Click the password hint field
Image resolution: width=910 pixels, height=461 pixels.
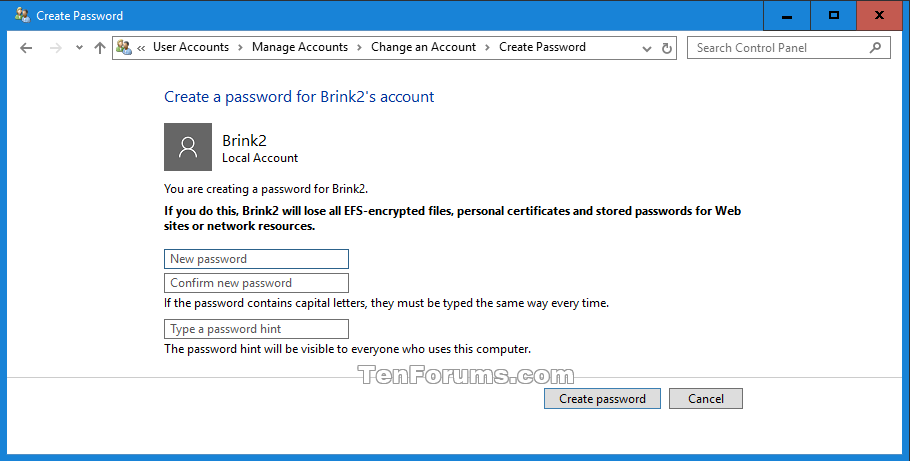pos(257,329)
